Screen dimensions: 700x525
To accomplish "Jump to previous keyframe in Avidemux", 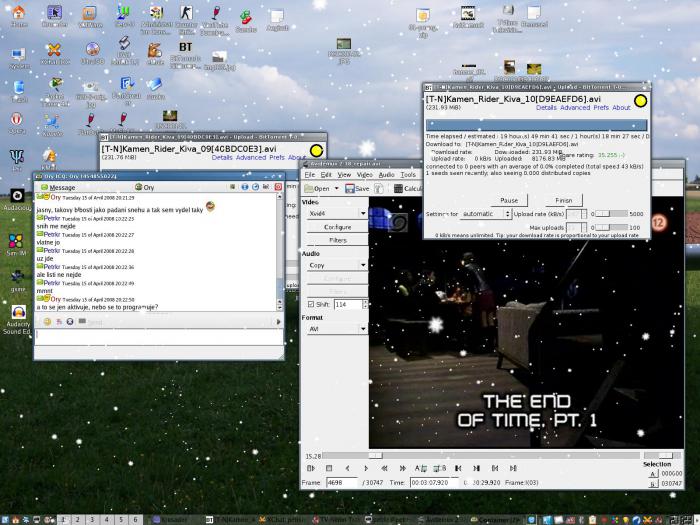I will [384, 468].
